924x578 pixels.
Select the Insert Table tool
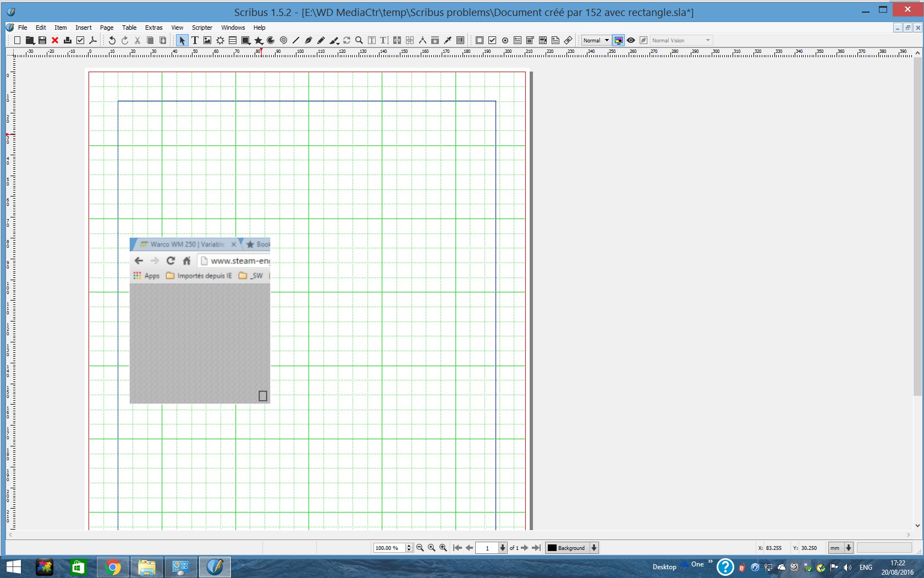point(233,40)
